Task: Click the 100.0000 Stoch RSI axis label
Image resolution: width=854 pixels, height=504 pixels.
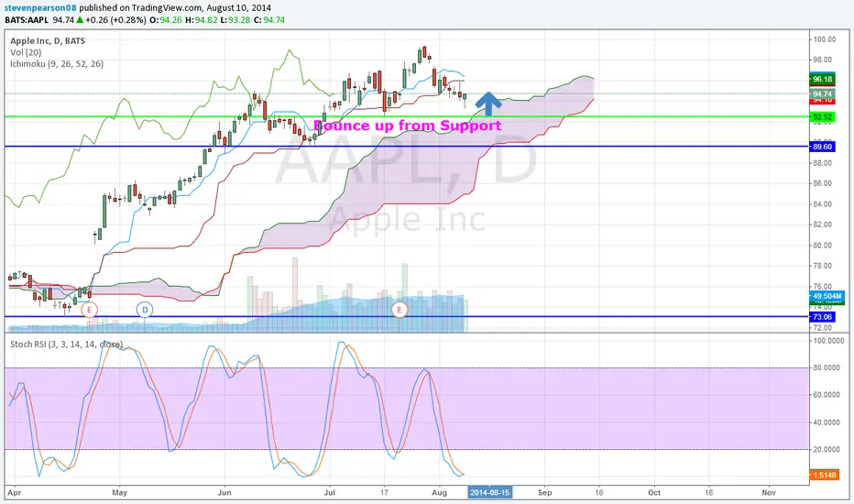Action: (x=828, y=341)
